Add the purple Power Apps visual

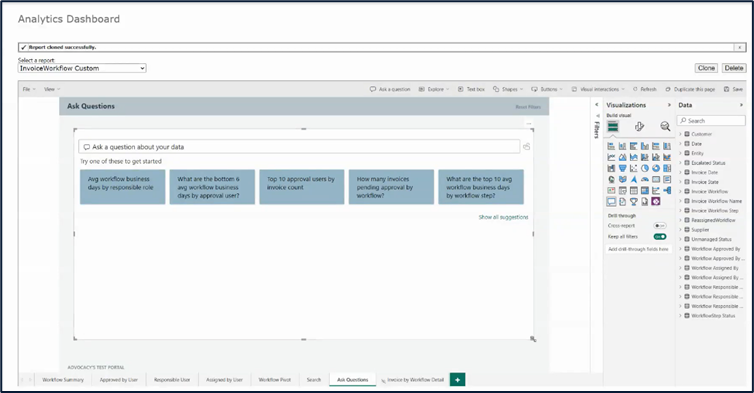[x=656, y=202]
